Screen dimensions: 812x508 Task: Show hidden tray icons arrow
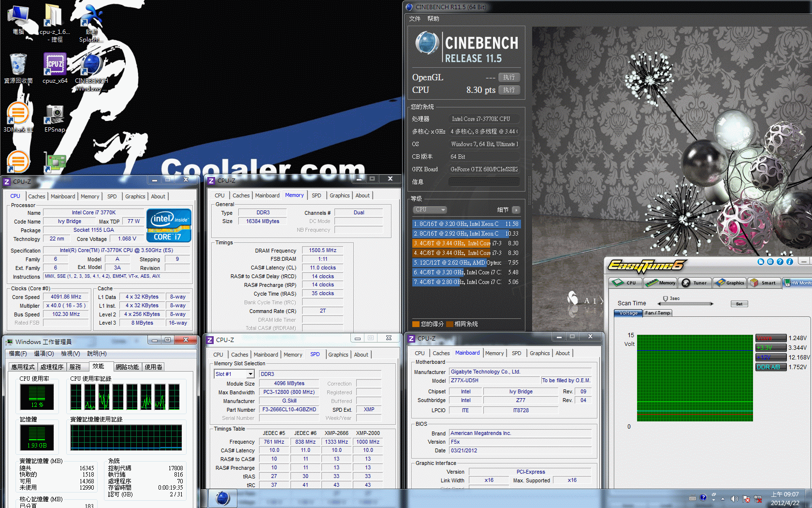(x=723, y=498)
